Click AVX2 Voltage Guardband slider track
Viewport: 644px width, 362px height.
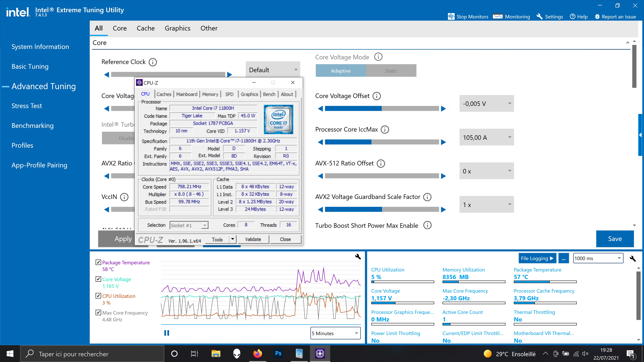[x=382, y=210]
